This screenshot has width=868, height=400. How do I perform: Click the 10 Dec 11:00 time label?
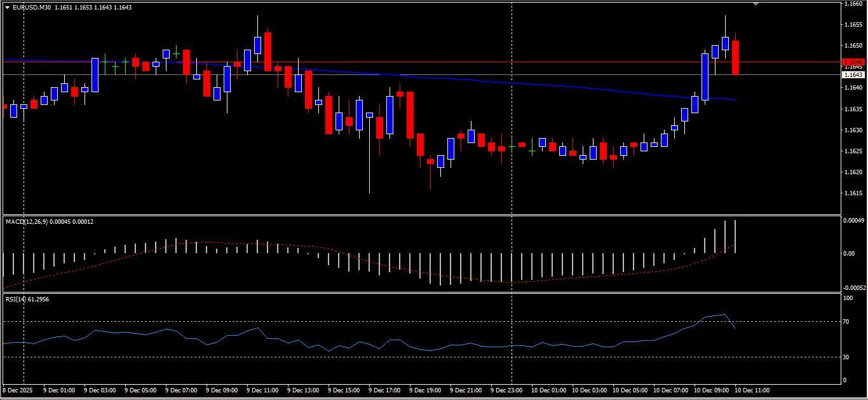[x=752, y=390]
